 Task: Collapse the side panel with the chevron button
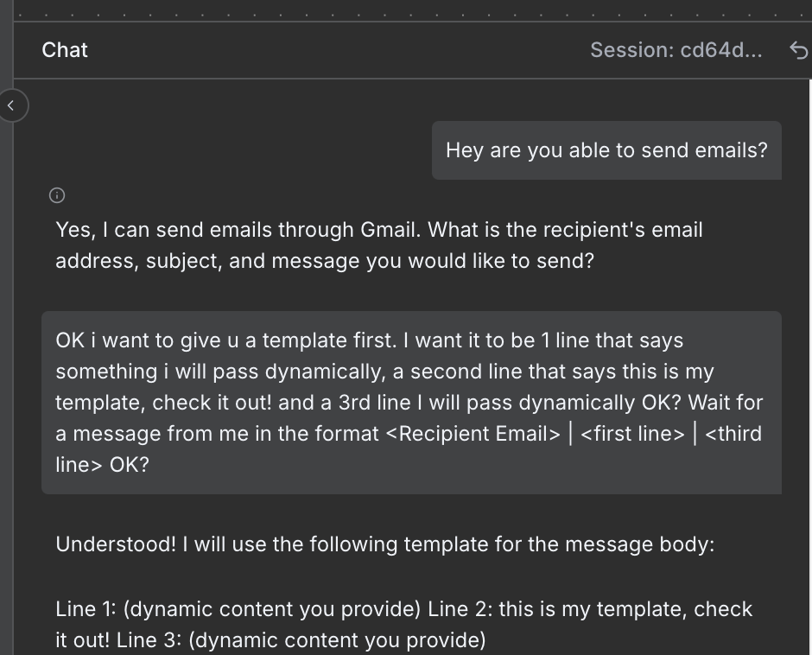coord(11,106)
